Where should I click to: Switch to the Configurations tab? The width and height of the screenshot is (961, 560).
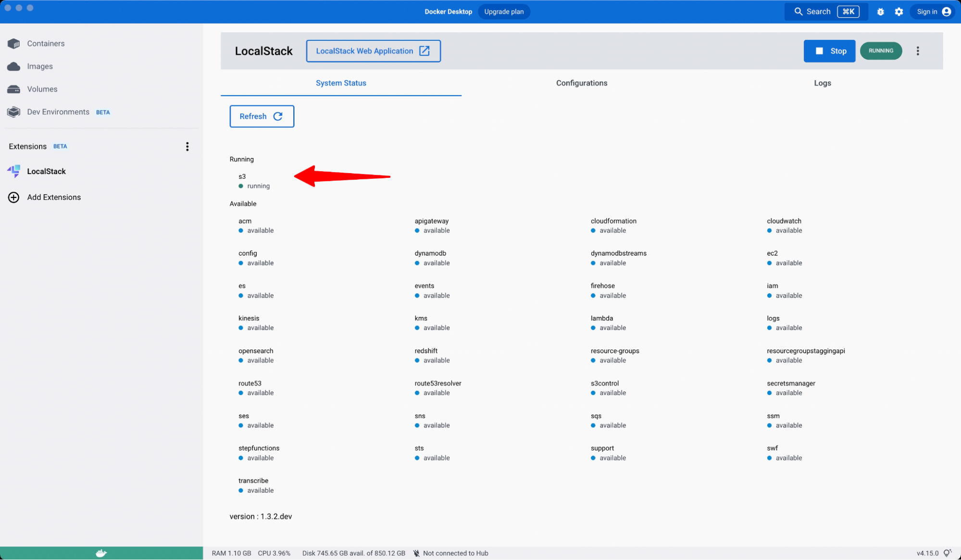pos(582,83)
